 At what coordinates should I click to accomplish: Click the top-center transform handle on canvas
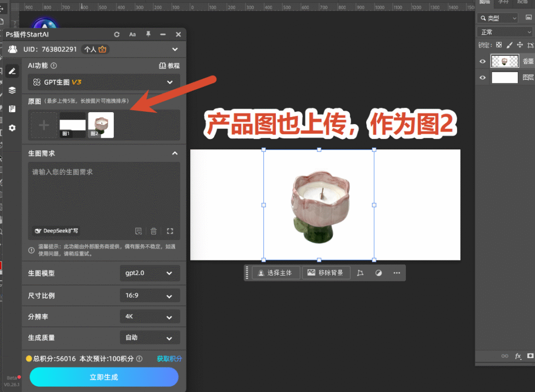(x=319, y=150)
